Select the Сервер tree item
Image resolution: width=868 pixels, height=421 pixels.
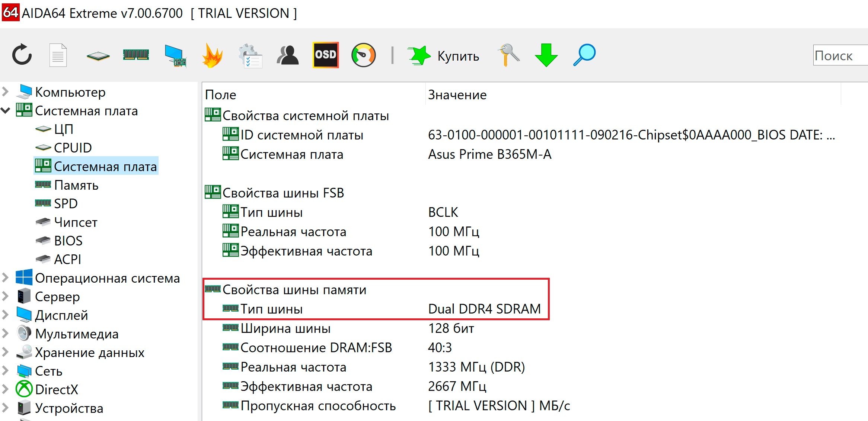48,296
